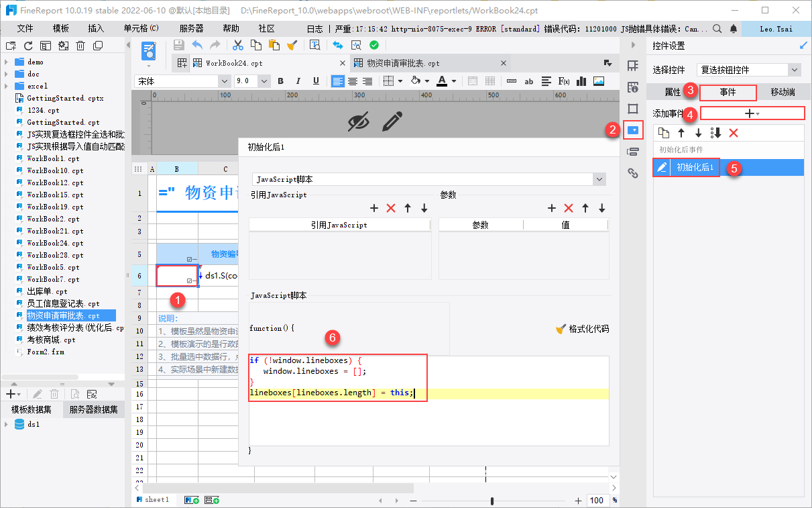Click the new folder icon in file panel

(11, 46)
